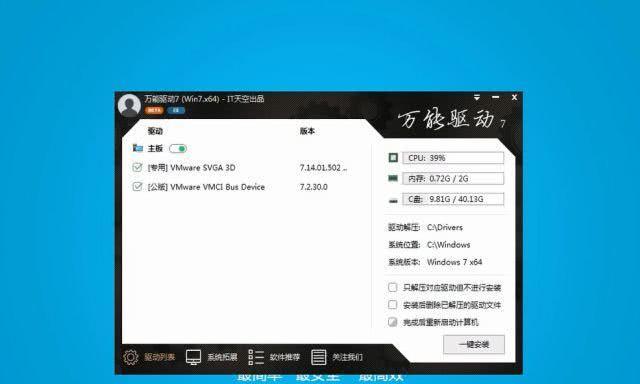Select the [专用] VMware SVGA 3D row text
The height and width of the screenshot is (384, 640).
191,168
